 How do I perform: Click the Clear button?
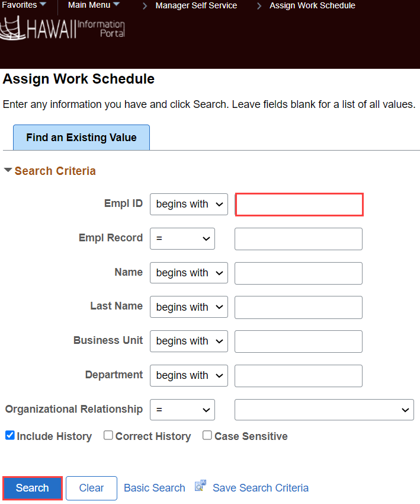pyautogui.click(x=91, y=487)
